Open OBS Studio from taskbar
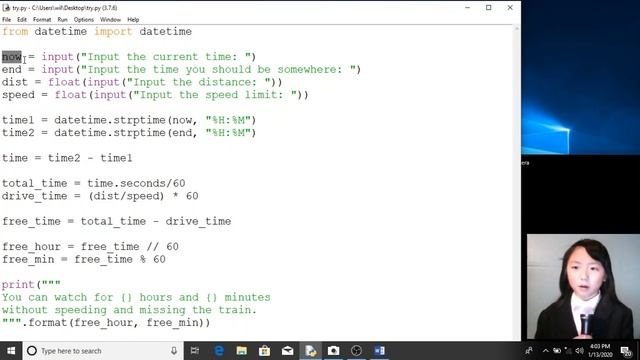 tap(356, 351)
